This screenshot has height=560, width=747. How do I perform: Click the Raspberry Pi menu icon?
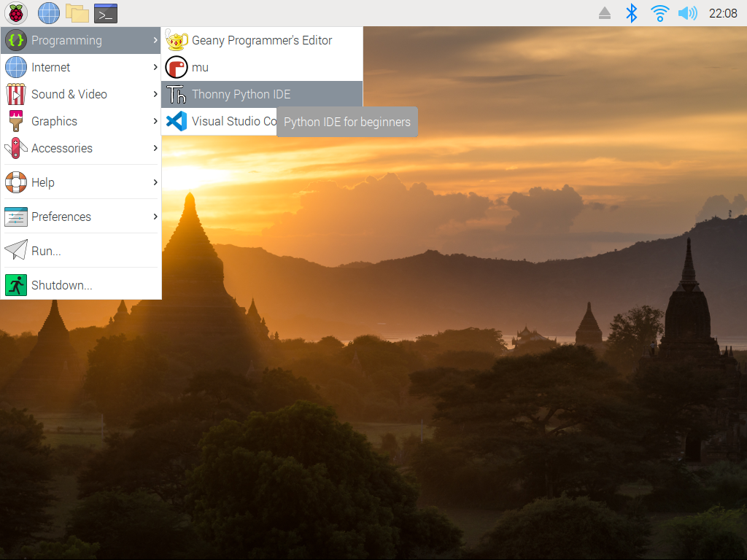(16, 13)
